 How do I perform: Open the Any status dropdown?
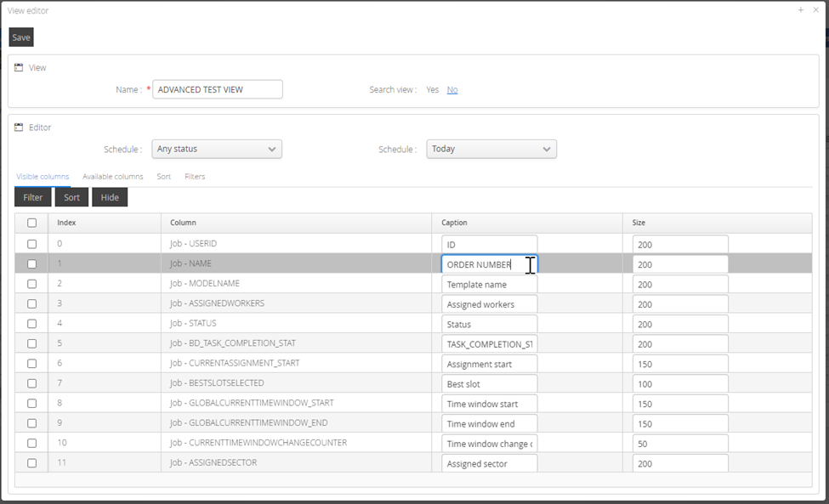217,149
